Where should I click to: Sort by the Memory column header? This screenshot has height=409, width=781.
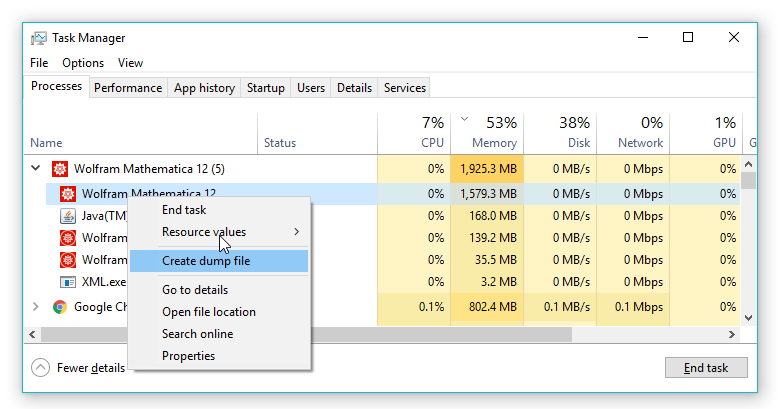coord(487,134)
